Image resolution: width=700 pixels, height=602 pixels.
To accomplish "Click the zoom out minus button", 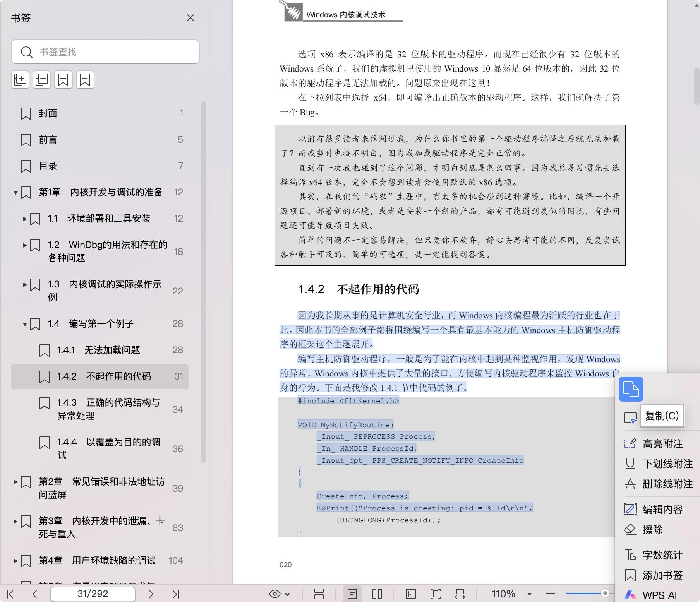I will (551, 593).
